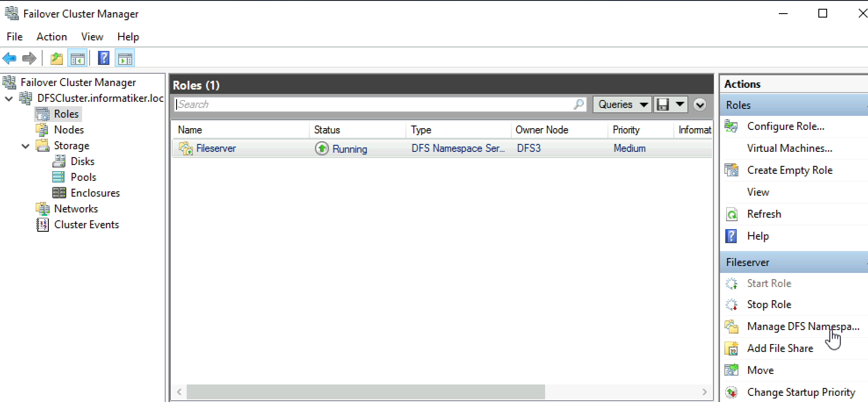Click the blue Help question mark toolbar icon

click(x=104, y=58)
